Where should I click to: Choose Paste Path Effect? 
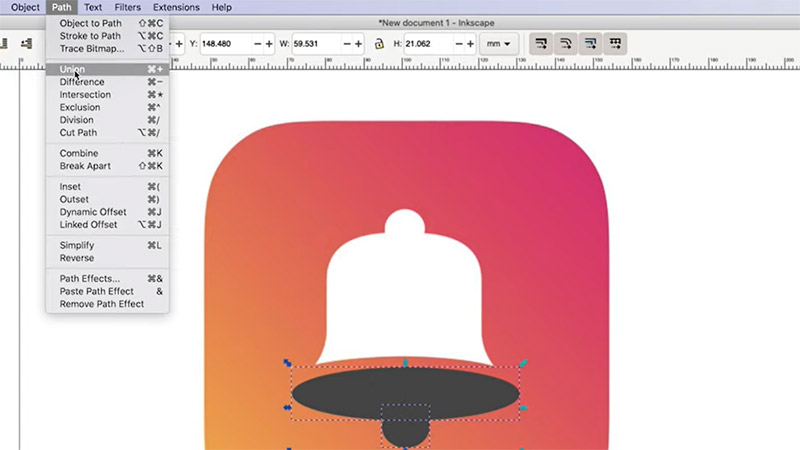pos(107,291)
